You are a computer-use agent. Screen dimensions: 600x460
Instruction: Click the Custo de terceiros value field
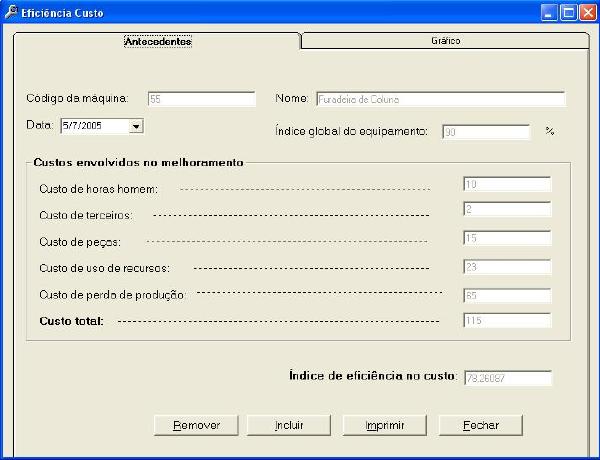tap(507, 209)
